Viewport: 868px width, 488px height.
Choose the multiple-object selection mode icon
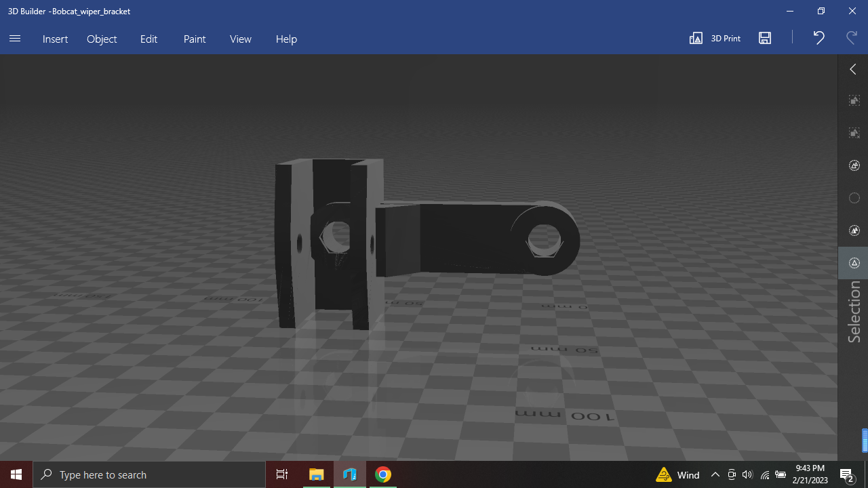pyautogui.click(x=854, y=230)
